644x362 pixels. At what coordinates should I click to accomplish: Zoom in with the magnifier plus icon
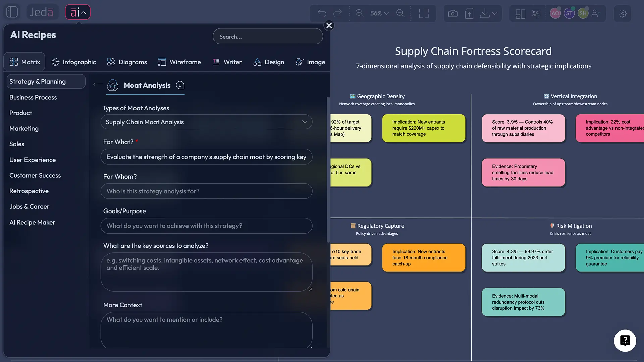pyautogui.click(x=359, y=13)
